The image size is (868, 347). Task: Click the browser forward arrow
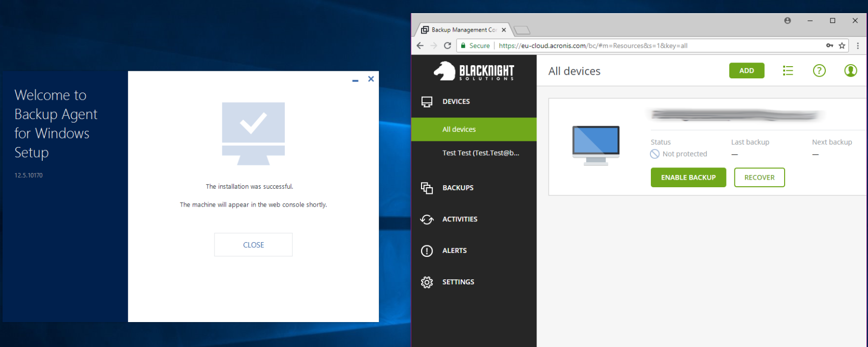(x=434, y=45)
